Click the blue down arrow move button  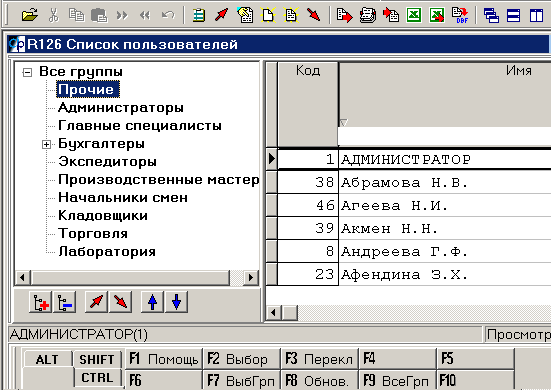(x=176, y=302)
